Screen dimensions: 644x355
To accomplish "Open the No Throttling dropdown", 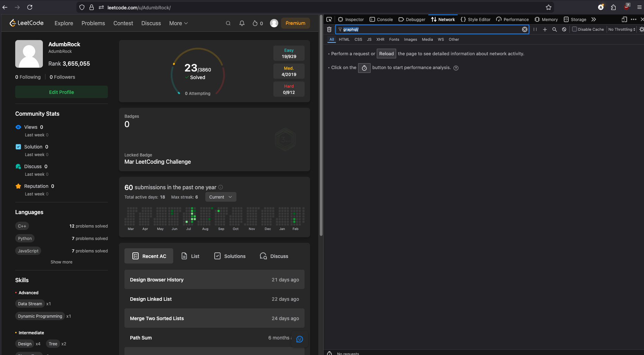I will pos(622,29).
